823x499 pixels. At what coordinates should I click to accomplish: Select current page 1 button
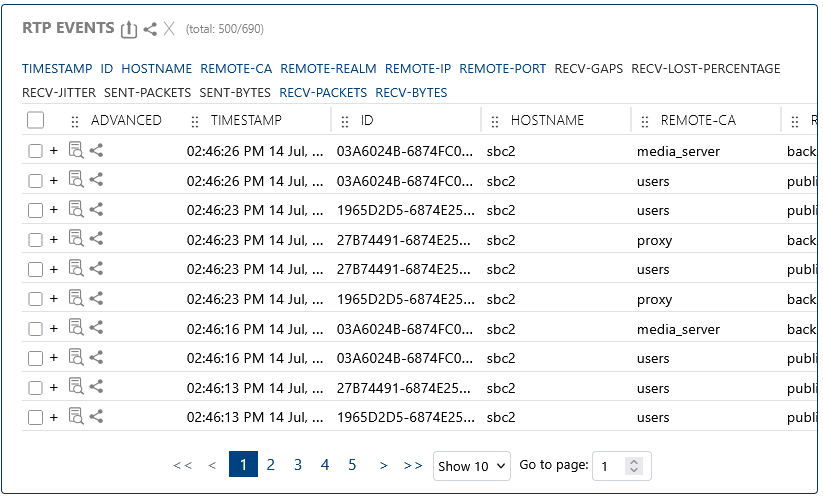[243, 464]
